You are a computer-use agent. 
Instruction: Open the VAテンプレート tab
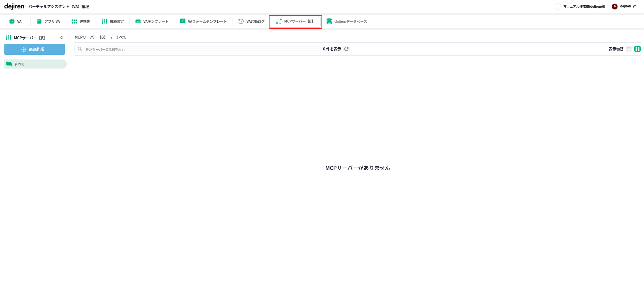152,21
